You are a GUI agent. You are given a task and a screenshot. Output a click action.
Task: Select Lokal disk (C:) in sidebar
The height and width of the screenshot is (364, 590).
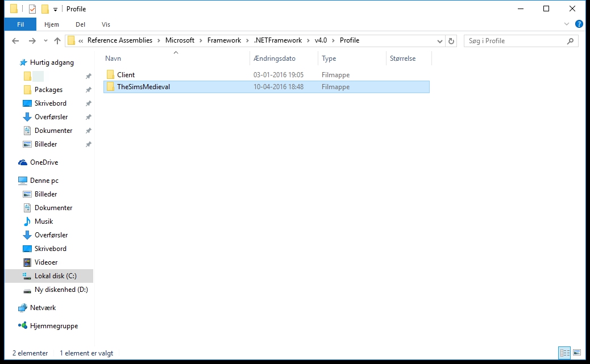55,276
